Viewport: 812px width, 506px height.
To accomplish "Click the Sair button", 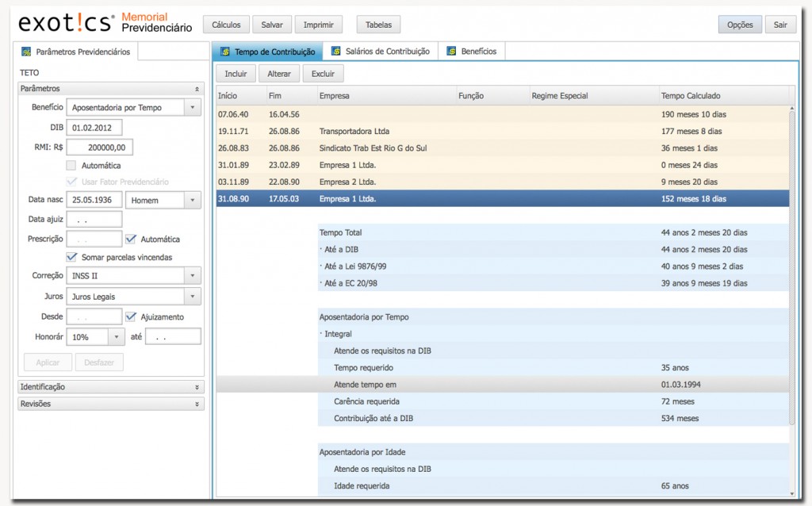I will (780, 25).
